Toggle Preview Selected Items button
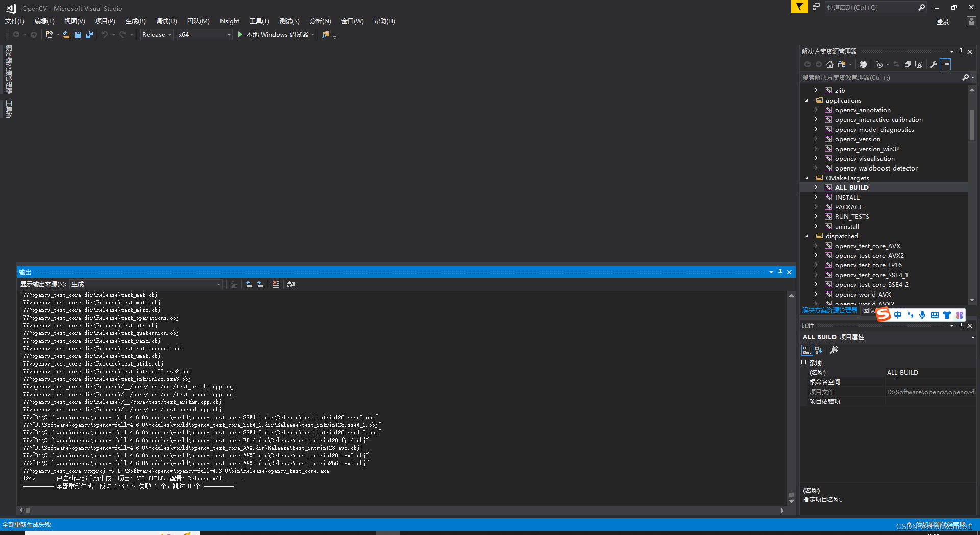This screenshot has width=980, height=535. (946, 64)
